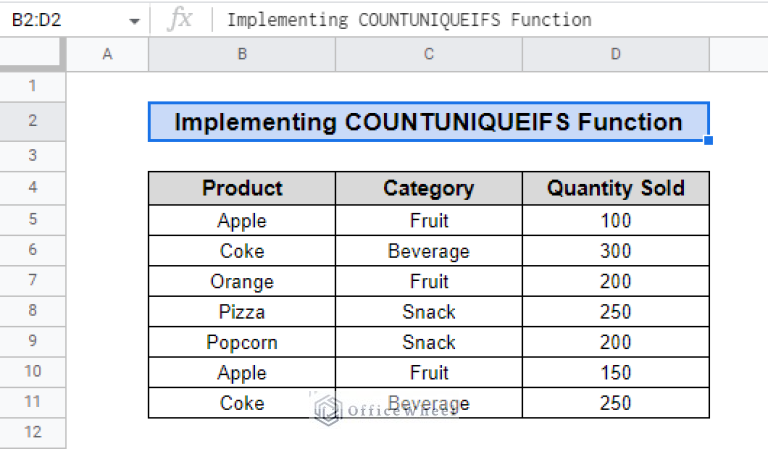Click the fx function icon
768x449 pixels.
pos(180,20)
